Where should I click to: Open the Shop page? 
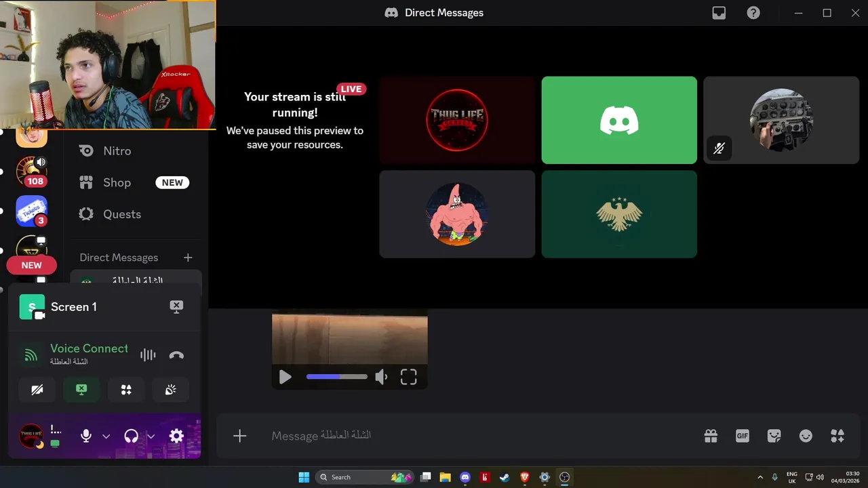[136, 182]
